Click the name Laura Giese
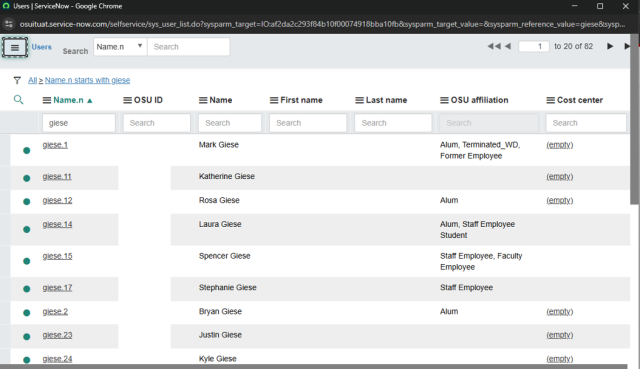The width and height of the screenshot is (640, 369). [x=220, y=225]
